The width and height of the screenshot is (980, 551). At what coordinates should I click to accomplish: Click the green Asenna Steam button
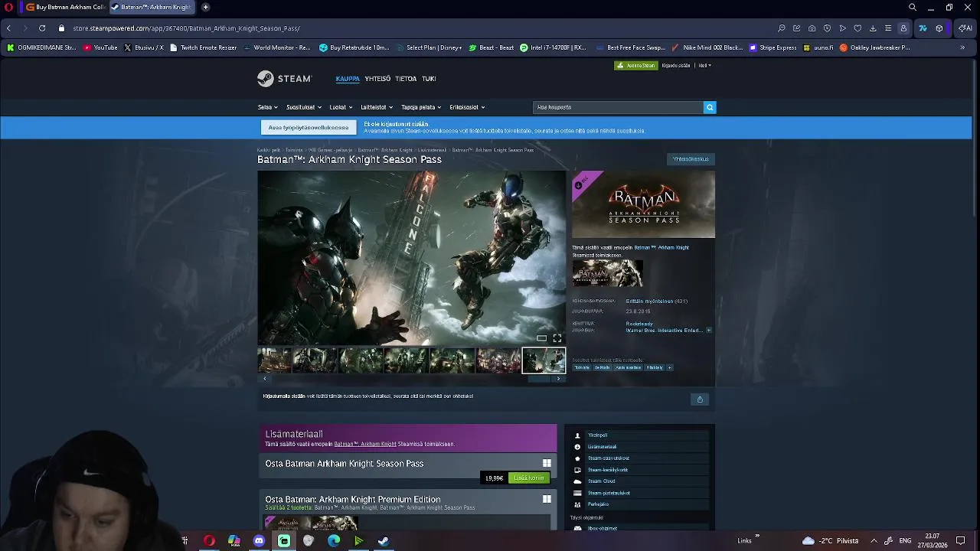(x=635, y=66)
